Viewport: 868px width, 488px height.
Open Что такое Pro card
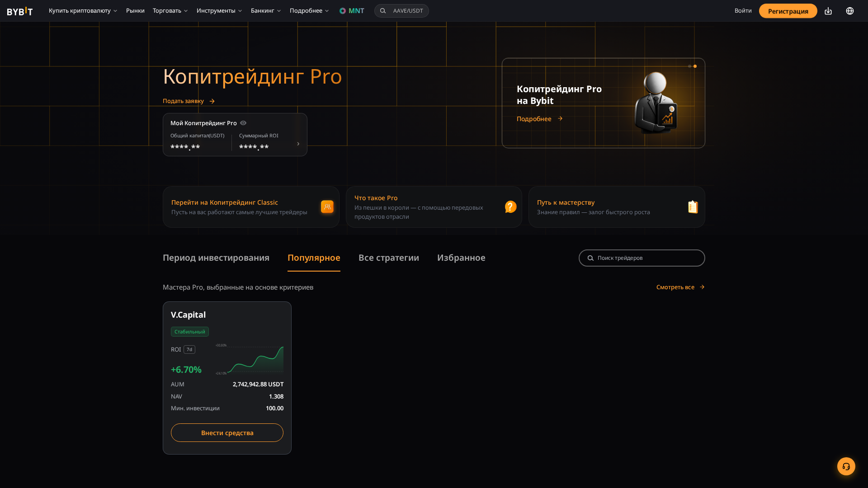point(434,207)
